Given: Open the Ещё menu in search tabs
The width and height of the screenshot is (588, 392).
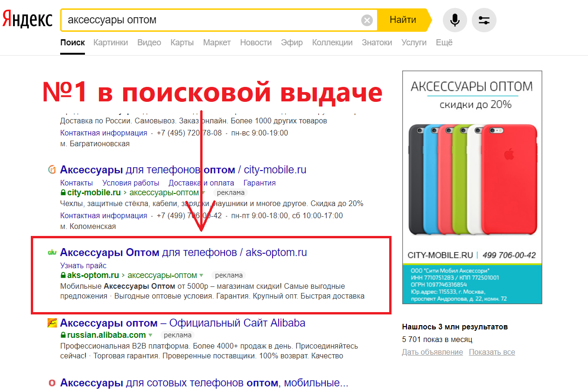Looking at the screenshot, I should pos(444,43).
